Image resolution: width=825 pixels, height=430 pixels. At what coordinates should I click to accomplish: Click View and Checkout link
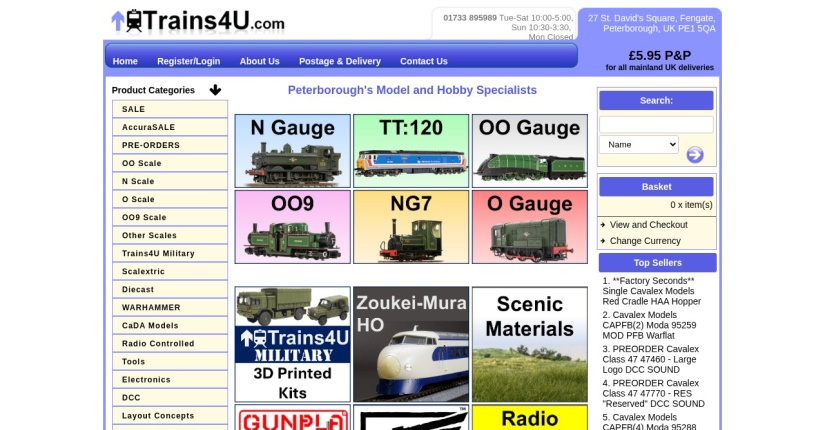tap(648, 225)
